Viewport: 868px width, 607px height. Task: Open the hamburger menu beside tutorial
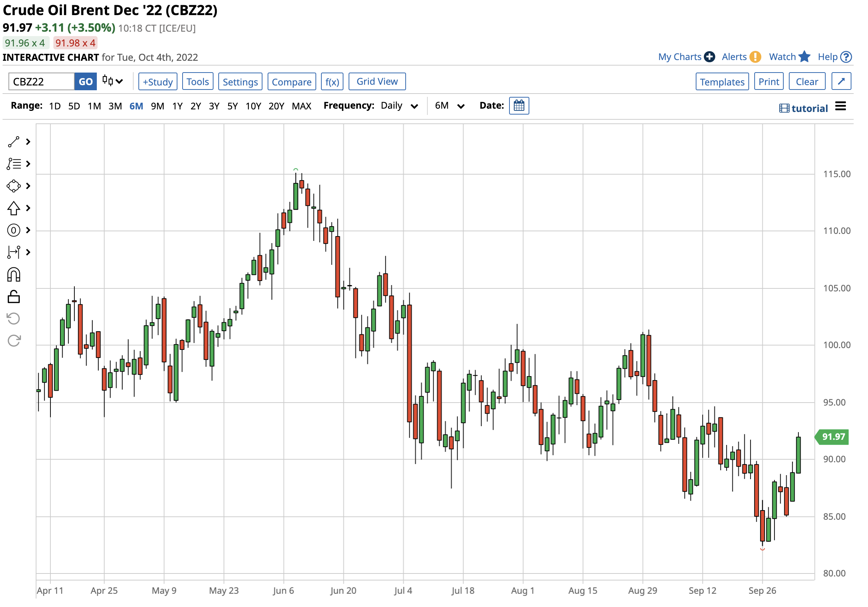pos(841,107)
